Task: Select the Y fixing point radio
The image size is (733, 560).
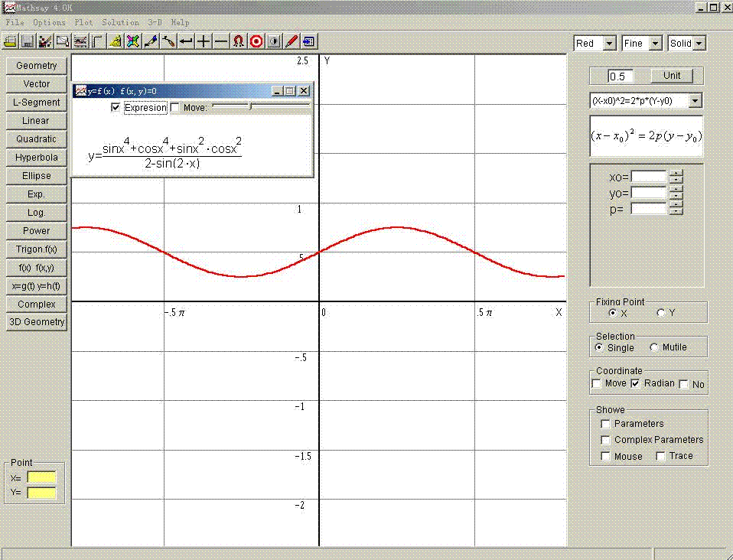Action: [x=660, y=313]
